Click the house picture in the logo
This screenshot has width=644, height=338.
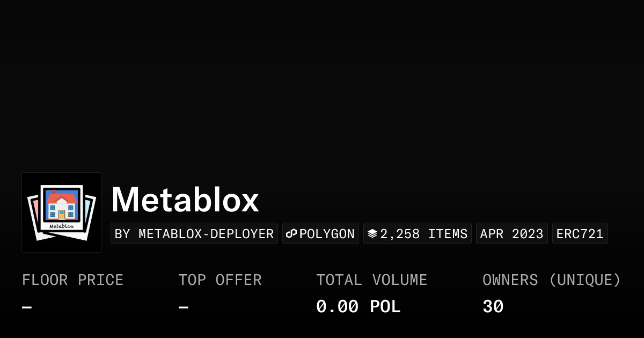[61, 207]
